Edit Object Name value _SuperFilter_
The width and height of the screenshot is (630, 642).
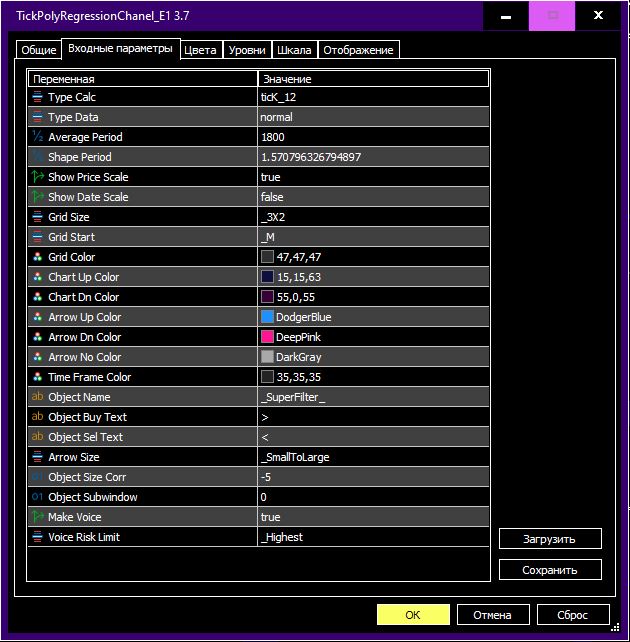(x=373, y=397)
